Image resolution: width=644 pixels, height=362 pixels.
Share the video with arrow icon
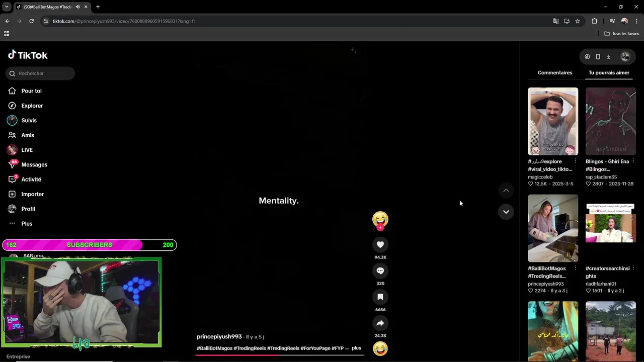coord(380,323)
